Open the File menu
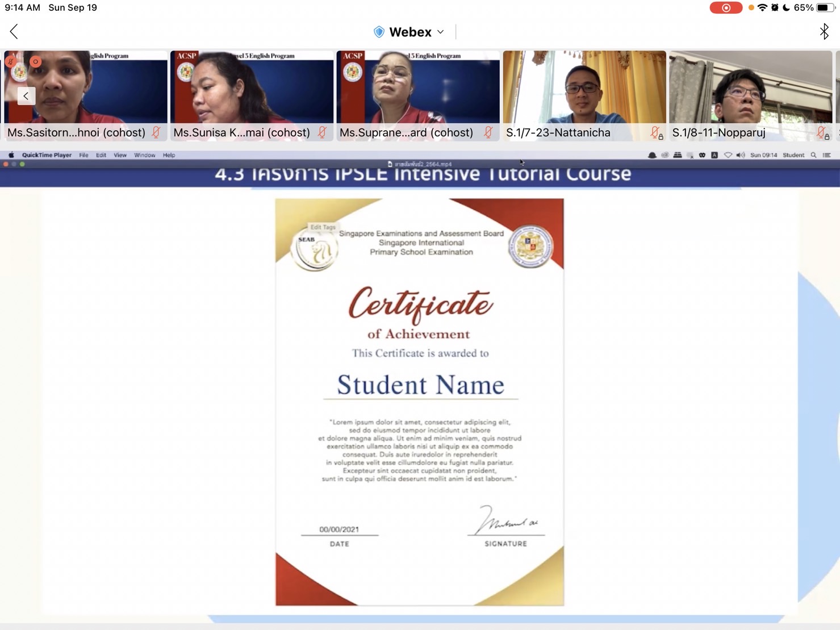840x630 pixels. point(83,155)
